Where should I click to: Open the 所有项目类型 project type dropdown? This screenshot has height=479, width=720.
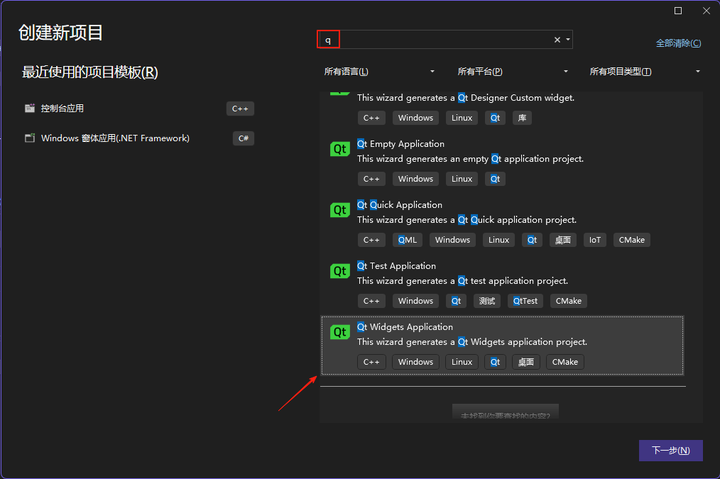coord(645,72)
